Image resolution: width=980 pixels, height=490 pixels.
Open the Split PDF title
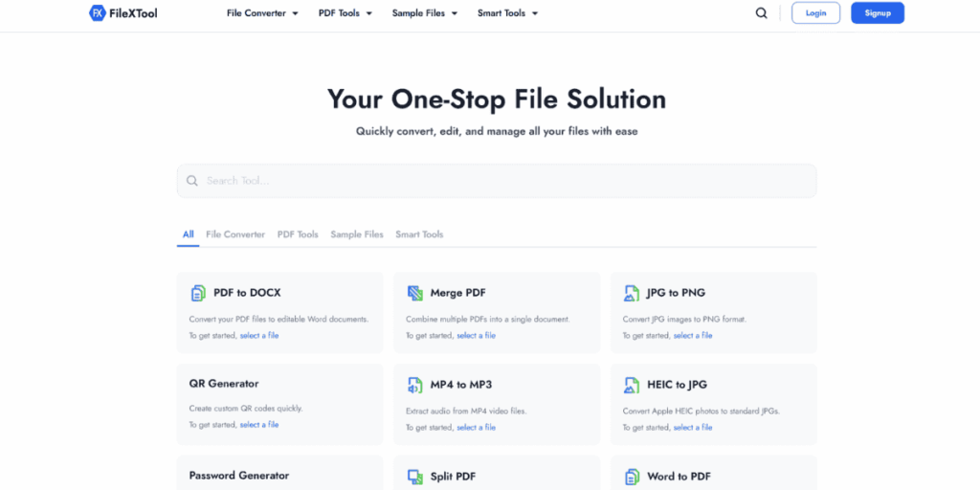[453, 477]
